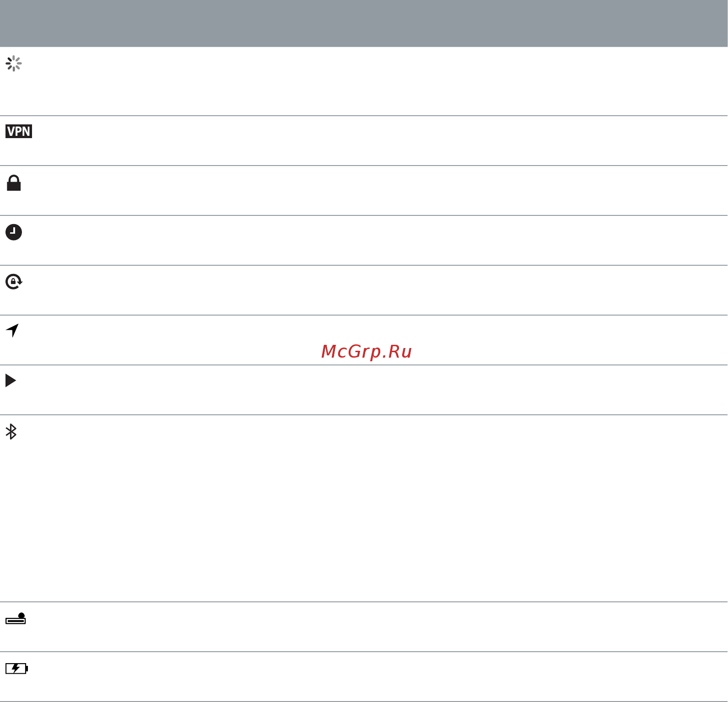Select the Bluetooth symbol icon
Viewport: 728px width, 702px height.
[11, 431]
